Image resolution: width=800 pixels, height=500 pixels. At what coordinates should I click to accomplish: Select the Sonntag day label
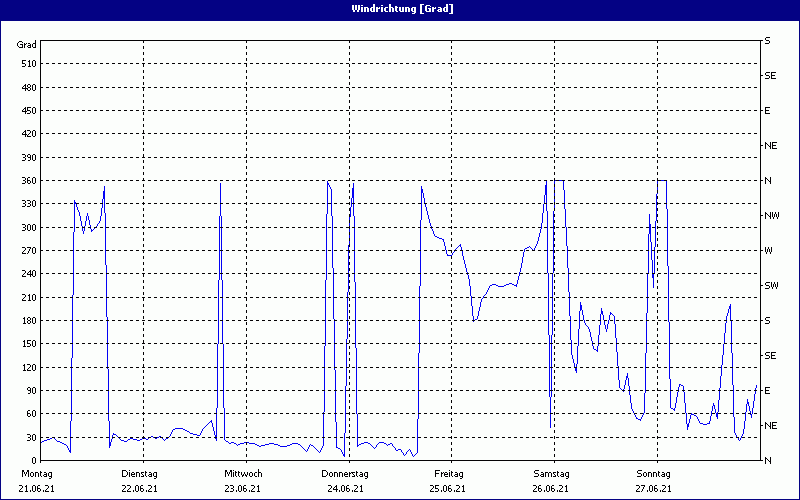click(x=654, y=473)
